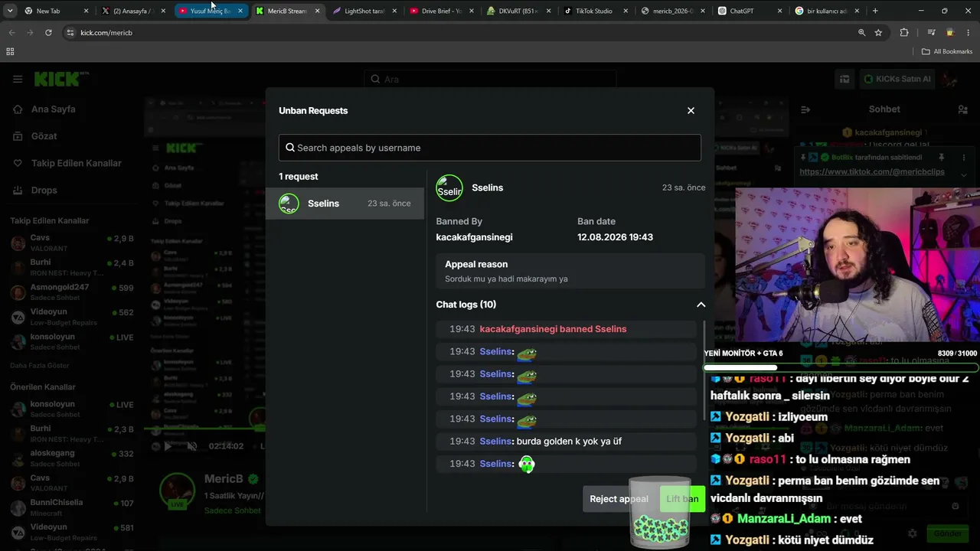Image resolution: width=980 pixels, height=551 pixels.
Task: Open the chat settings gear icon
Action: 912,533
